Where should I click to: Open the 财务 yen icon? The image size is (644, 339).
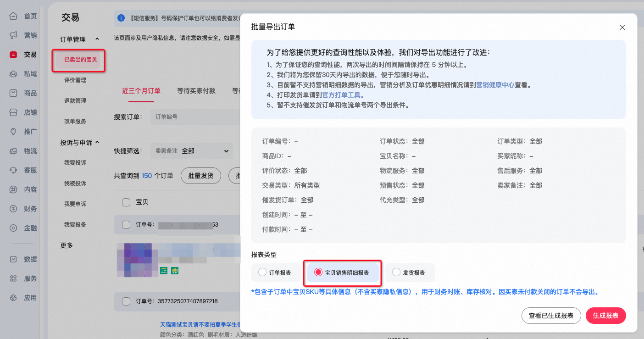click(14, 209)
